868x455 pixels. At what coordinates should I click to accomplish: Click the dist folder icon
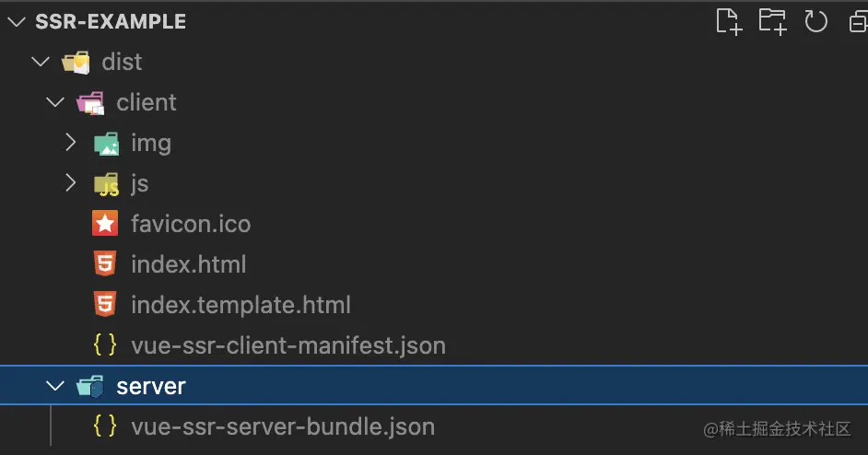(76, 62)
